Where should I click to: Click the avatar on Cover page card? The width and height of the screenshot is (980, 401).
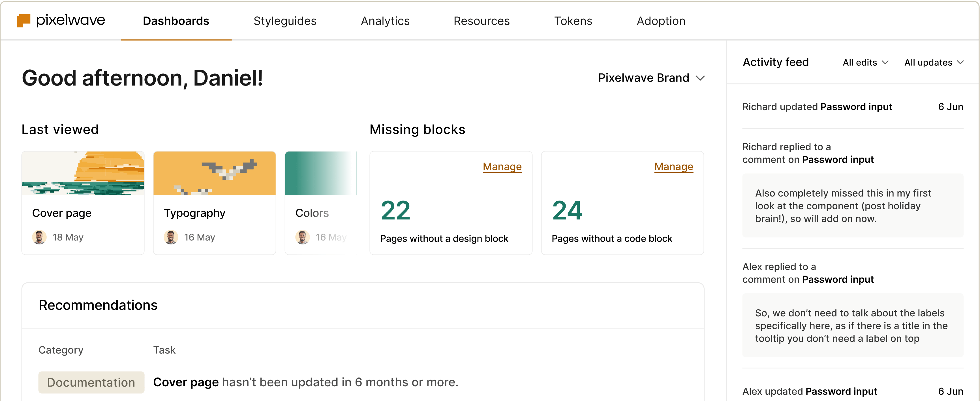click(39, 237)
